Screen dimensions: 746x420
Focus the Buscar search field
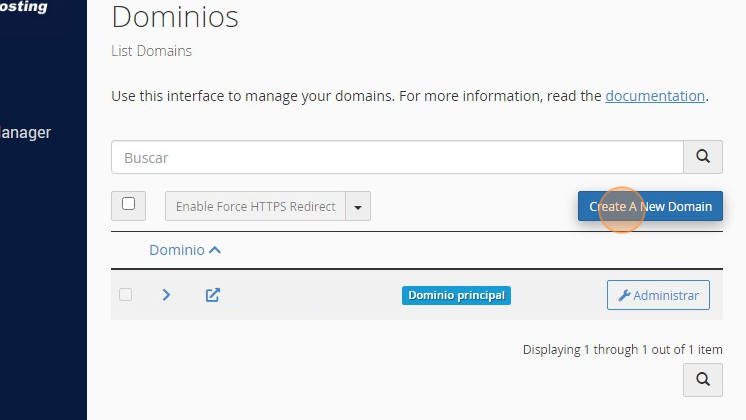396,157
